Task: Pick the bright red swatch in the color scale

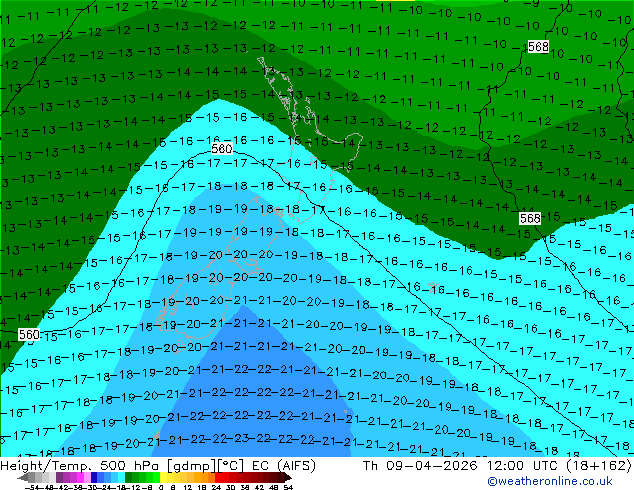Action: tap(218, 478)
